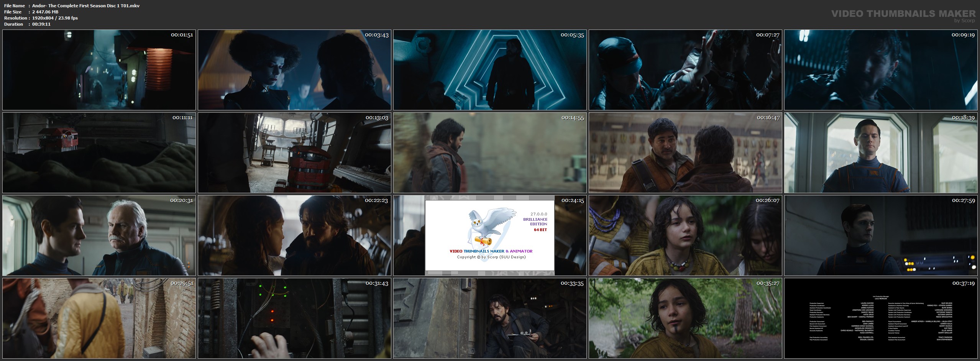Click the Copyright by Scorp (SUU Design) text
This screenshot has height=361, width=980.
pyautogui.click(x=491, y=257)
